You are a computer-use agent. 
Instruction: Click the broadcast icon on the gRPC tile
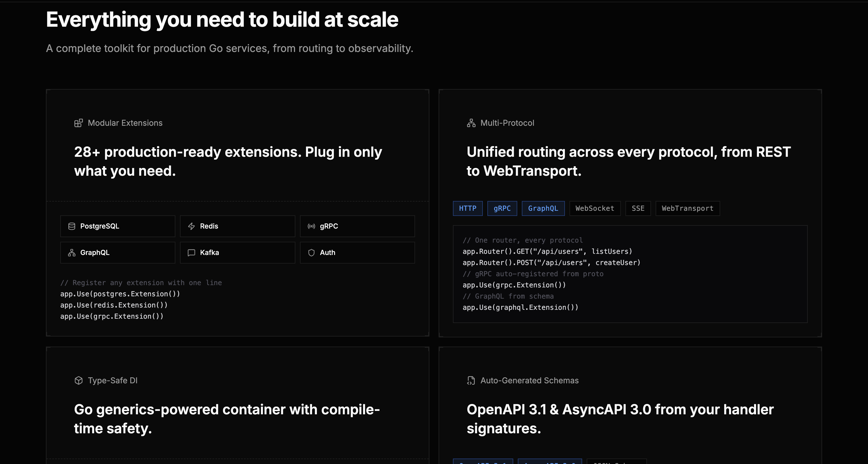311,226
